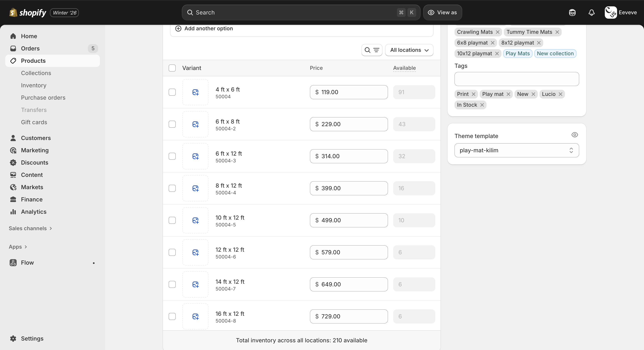This screenshot has height=350, width=644.
Task: Click the Tags input field
Action: pos(517,79)
